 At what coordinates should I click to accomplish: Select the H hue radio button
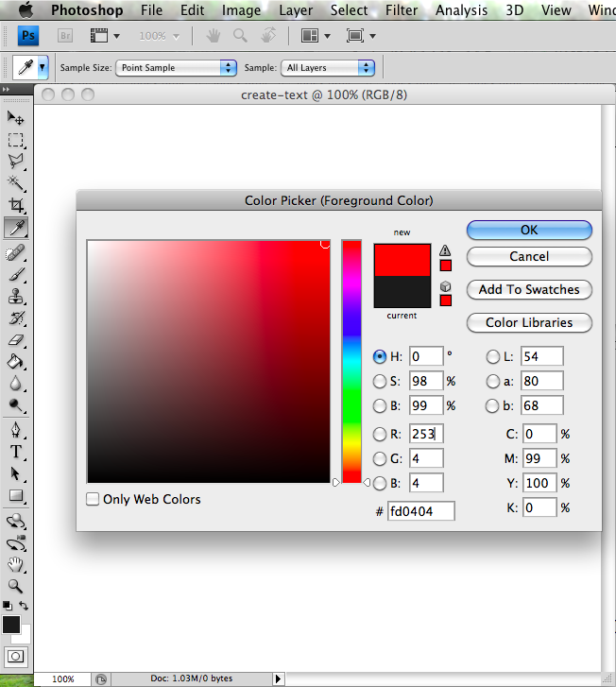pyautogui.click(x=380, y=356)
